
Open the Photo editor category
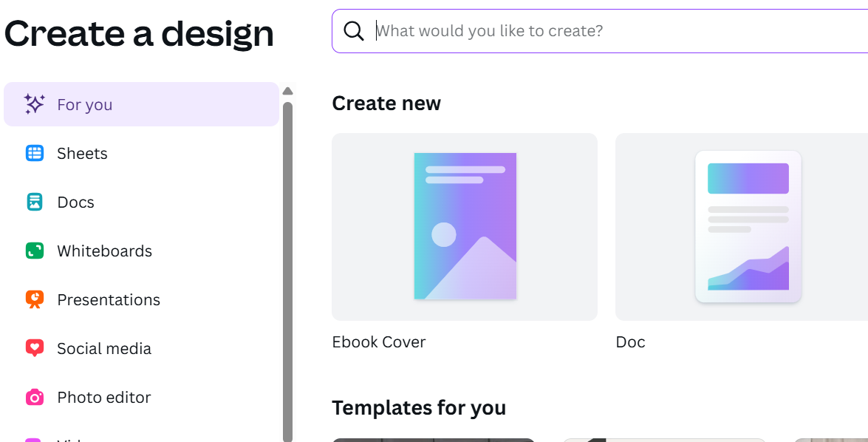click(x=103, y=398)
